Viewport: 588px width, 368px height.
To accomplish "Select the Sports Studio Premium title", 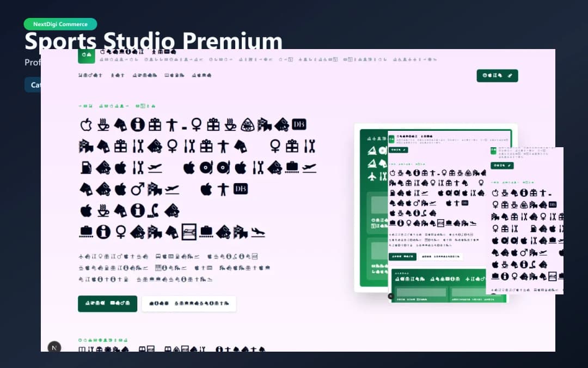I will 154,40.
